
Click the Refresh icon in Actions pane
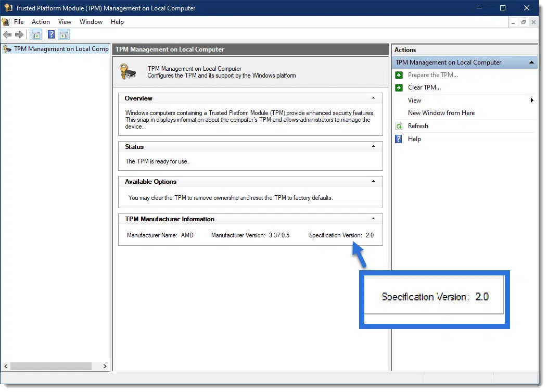pos(399,126)
